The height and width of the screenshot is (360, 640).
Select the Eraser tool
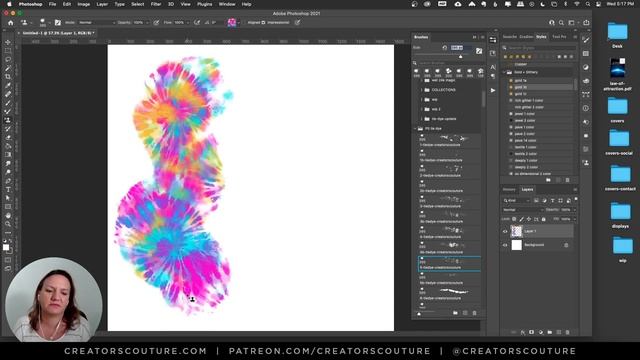coord(8,137)
